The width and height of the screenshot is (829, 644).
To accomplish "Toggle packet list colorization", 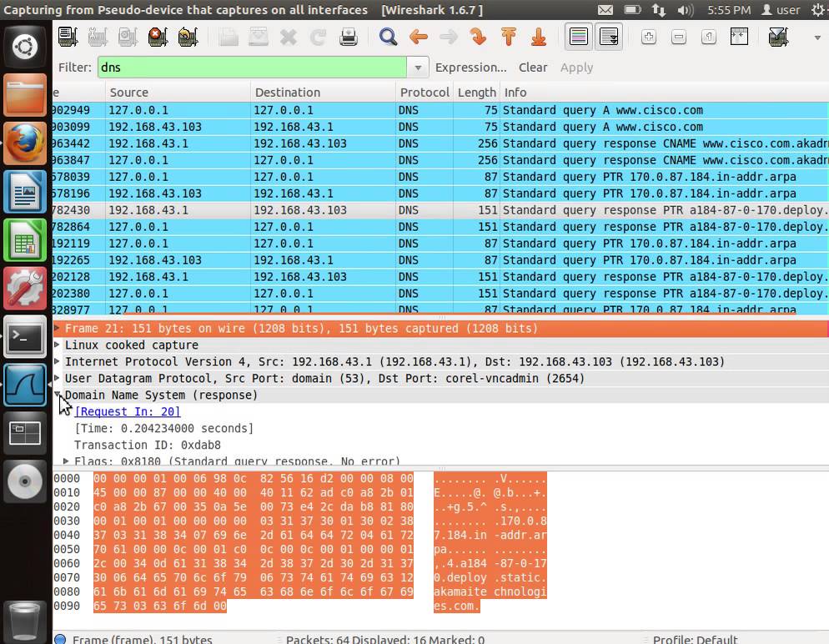I will [579, 37].
